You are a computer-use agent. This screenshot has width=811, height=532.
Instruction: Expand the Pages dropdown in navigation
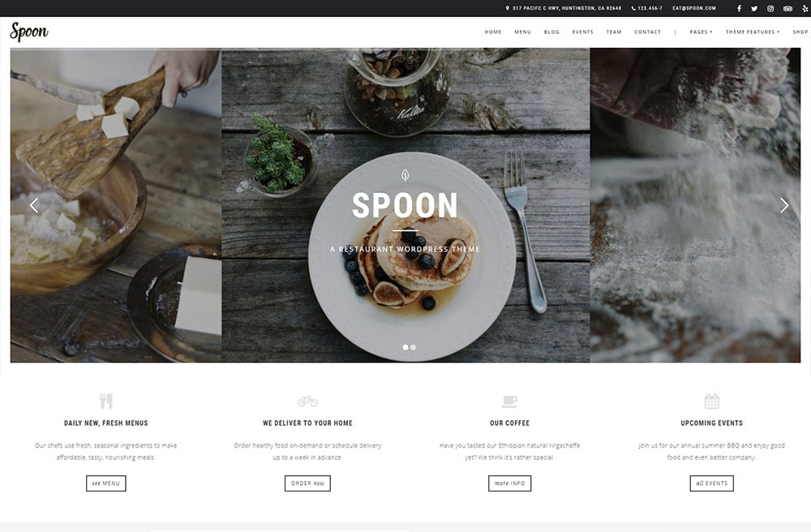pos(701,32)
